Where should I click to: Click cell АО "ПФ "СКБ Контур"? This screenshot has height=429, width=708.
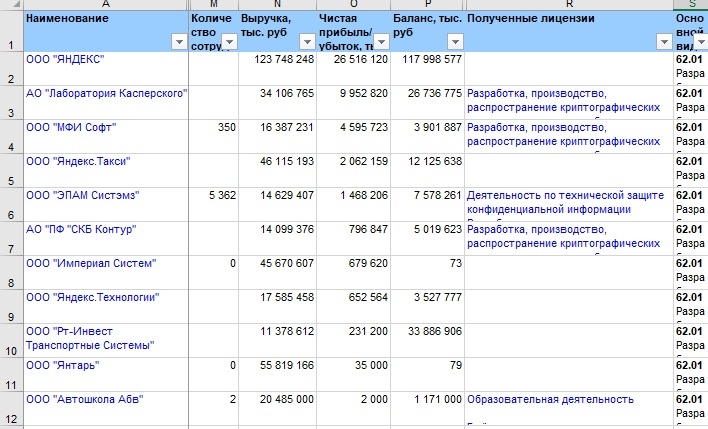106,238
